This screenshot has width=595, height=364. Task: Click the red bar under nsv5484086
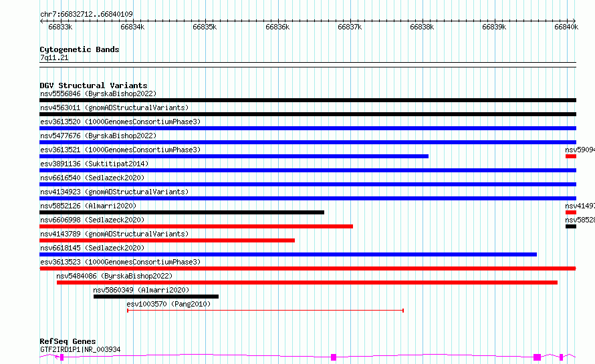307,283
